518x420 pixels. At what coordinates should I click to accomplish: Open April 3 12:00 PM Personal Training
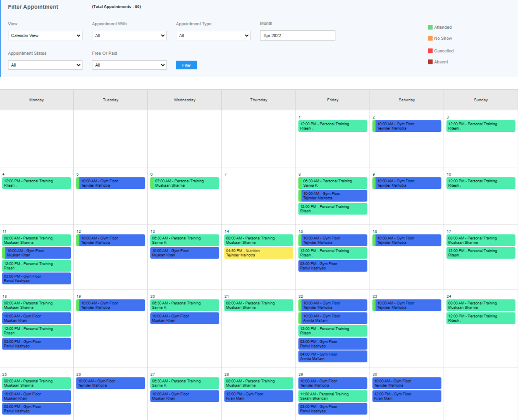(x=481, y=126)
